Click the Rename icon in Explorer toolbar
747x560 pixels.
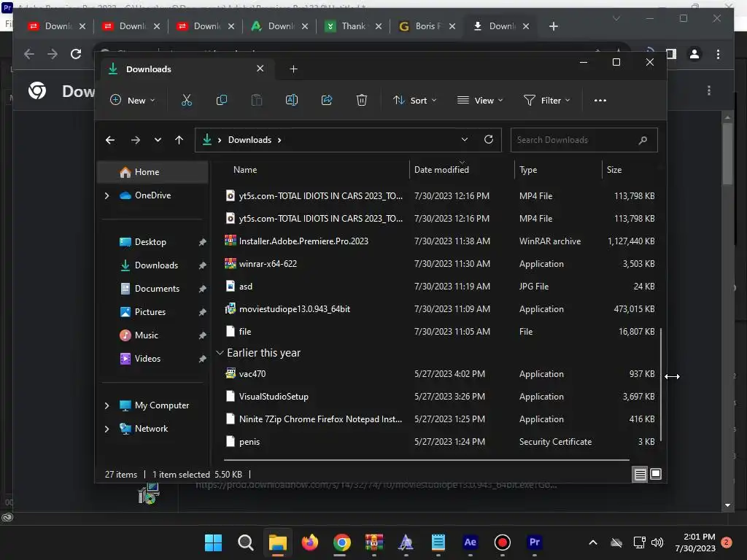point(292,100)
